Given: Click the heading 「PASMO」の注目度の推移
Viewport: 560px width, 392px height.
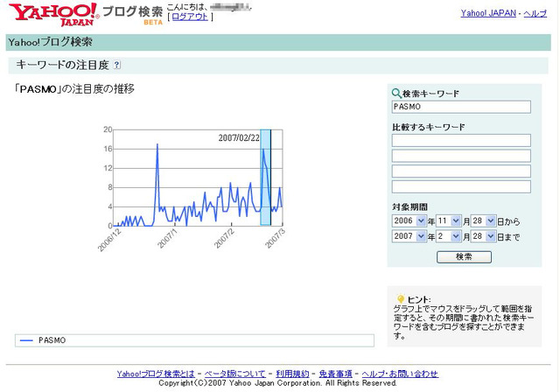Looking at the screenshot, I should [x=74, y=89].
